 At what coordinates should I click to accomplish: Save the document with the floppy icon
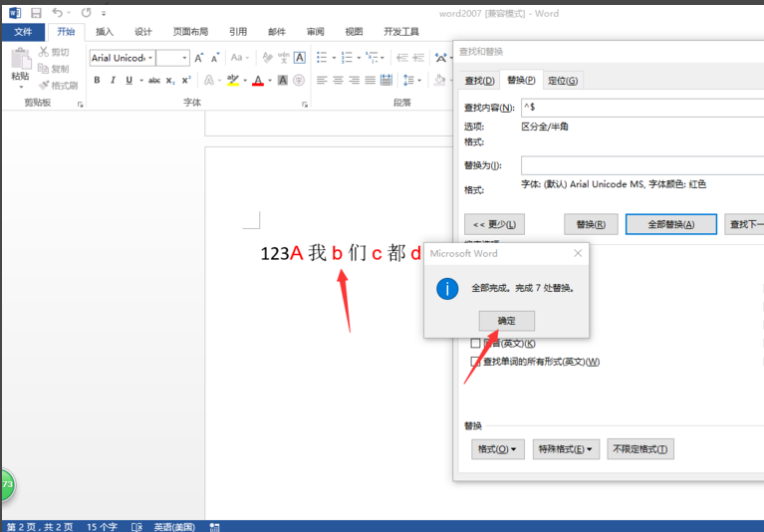pyautogui.click(x=36, y=13)
